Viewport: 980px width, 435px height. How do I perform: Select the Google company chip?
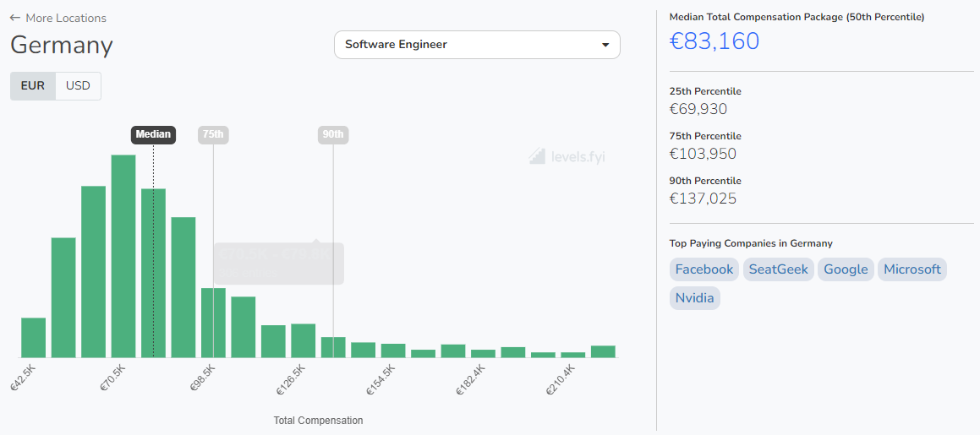coord(846,269)
